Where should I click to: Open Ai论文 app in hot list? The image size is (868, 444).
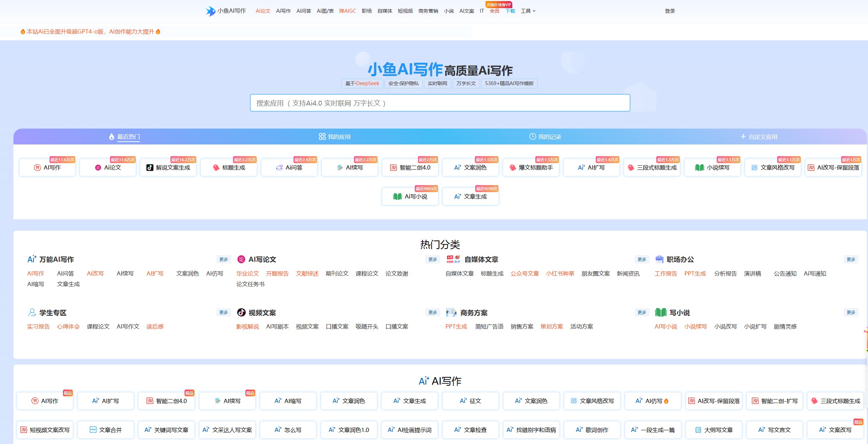click(108, 167)
